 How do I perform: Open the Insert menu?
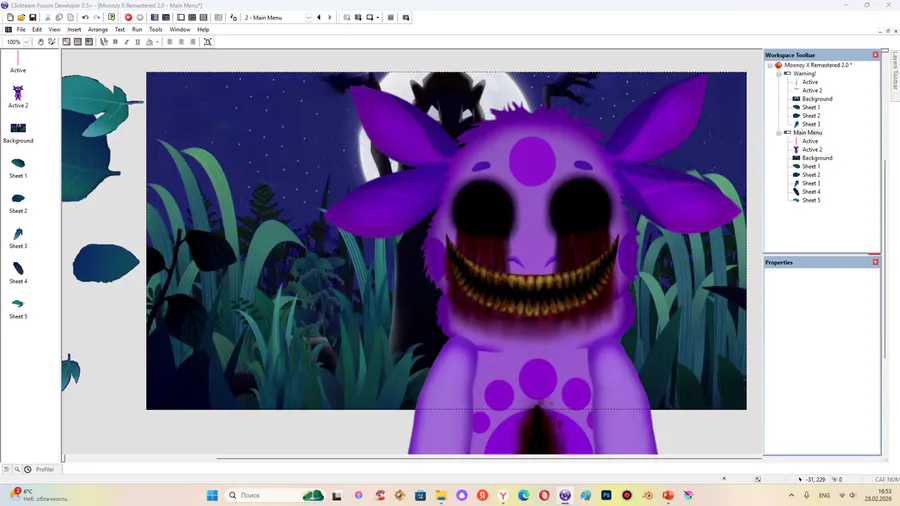[x=74, y=29]
